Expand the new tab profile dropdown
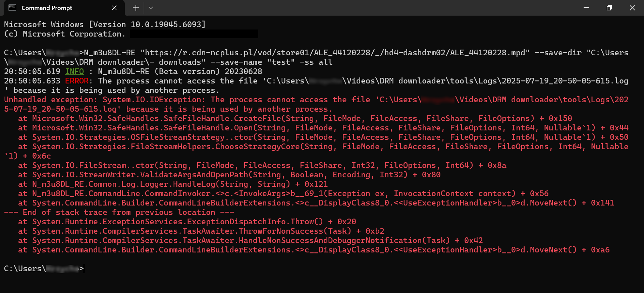The height and width of the screenshot is (293, 644). tap(151, 8)
